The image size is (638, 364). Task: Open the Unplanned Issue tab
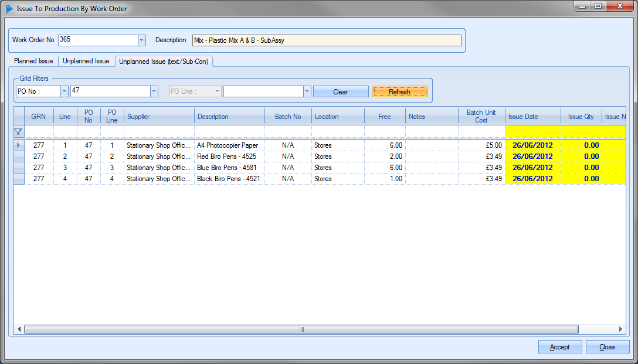pyautogui.click(x=86, y=61)
